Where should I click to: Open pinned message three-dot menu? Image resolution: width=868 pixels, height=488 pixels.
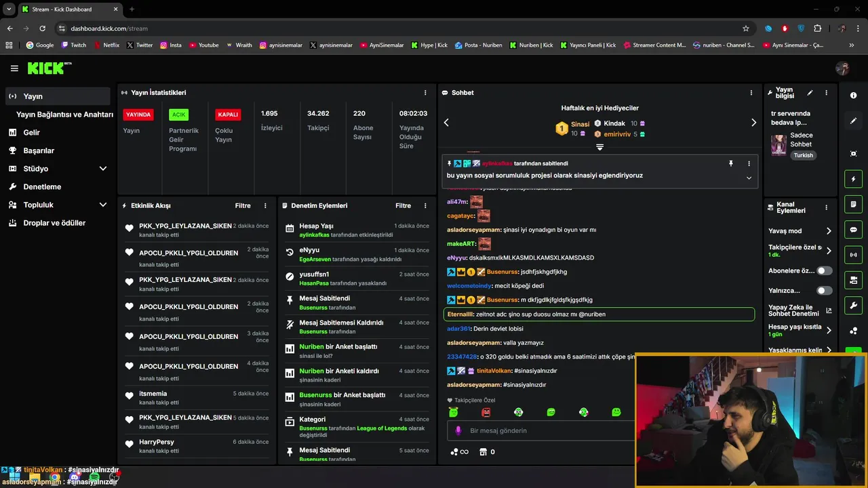click(749, 163)
